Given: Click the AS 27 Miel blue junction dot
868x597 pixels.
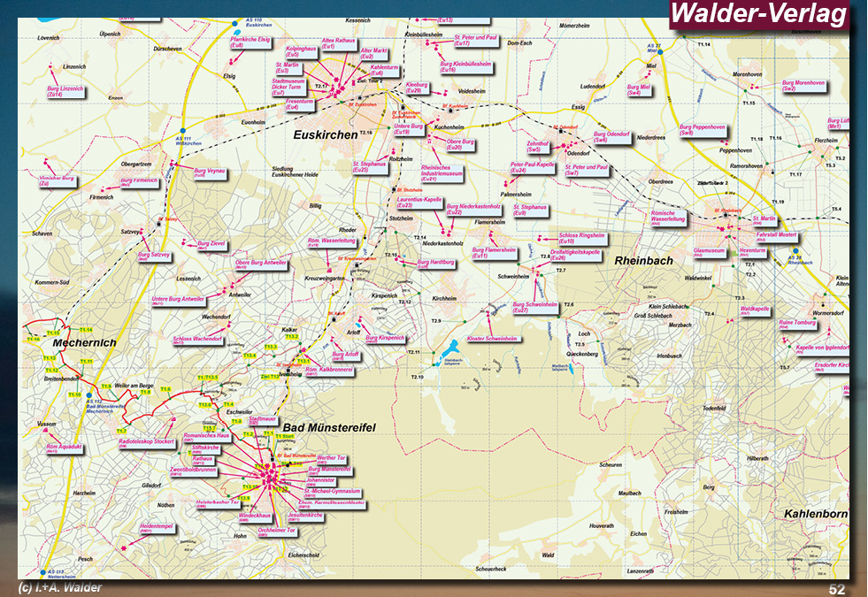Looking at the screenshot, I should (660, 52).
